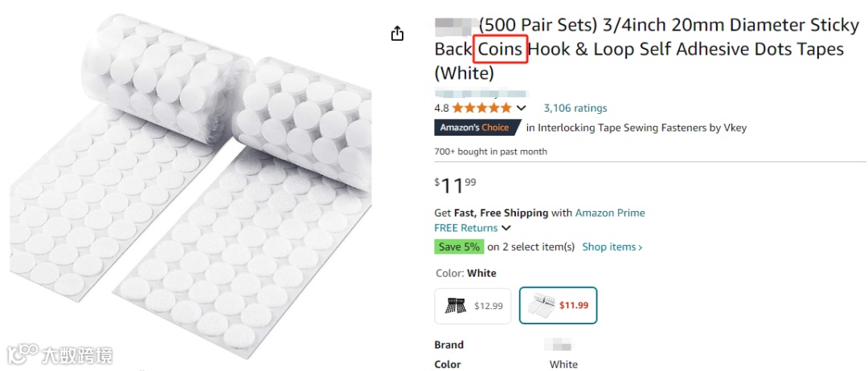Click the watermark logo in the bottom-left corner
The height and width of the screenshot is (371, 868).
60,354
